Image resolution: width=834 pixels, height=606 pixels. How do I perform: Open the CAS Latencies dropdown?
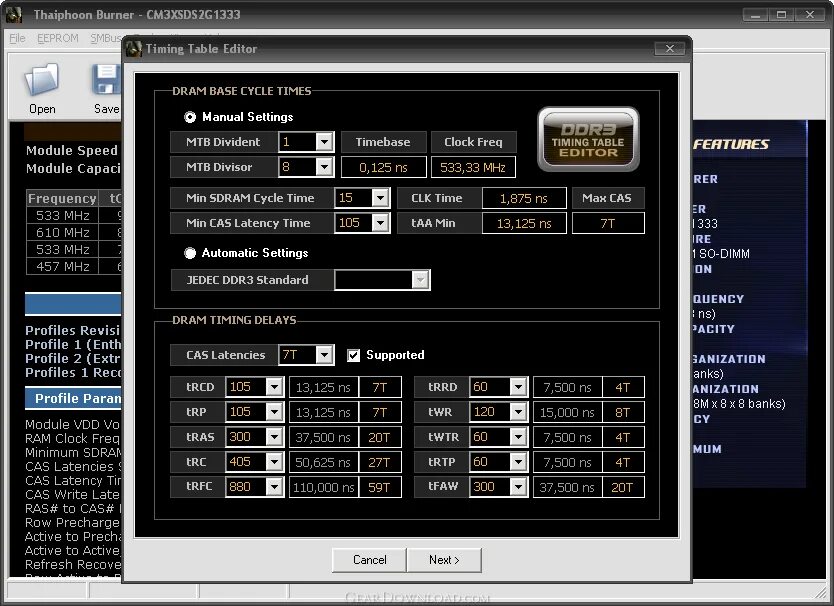pos(324,355)
